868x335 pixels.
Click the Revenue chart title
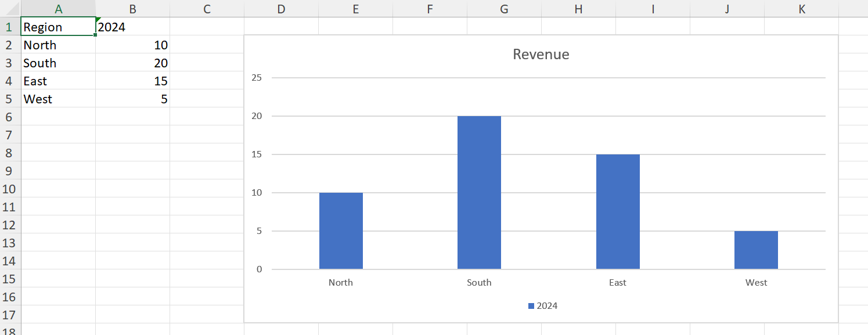click(541, 55)
